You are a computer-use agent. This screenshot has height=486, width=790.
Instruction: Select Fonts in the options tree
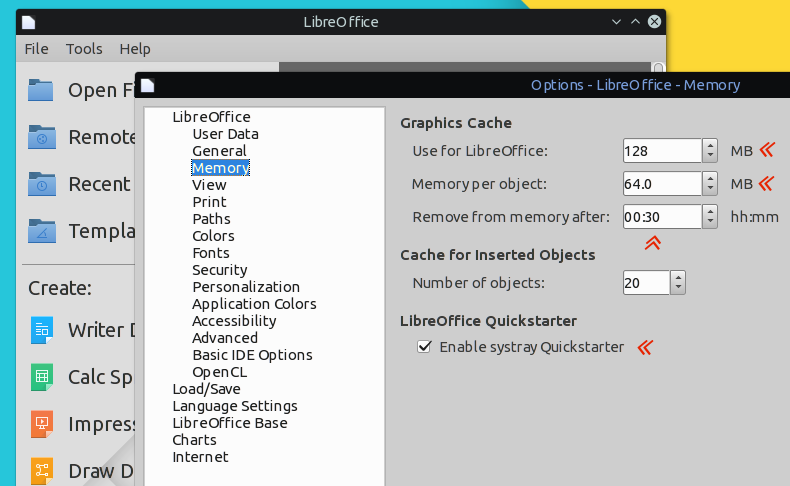click(211, 253)
